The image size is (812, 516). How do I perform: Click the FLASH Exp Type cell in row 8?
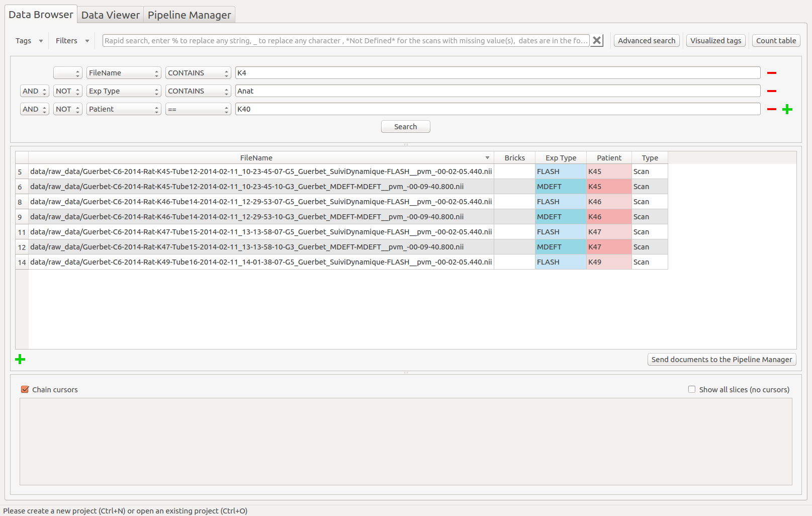(x=561, y=202)
